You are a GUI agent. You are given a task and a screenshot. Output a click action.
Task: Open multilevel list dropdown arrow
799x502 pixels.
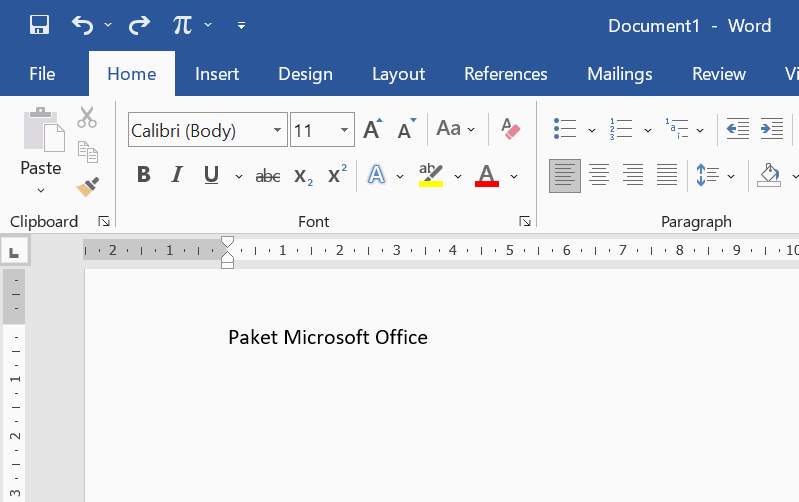pyautogui.click(x=700, y=130)
